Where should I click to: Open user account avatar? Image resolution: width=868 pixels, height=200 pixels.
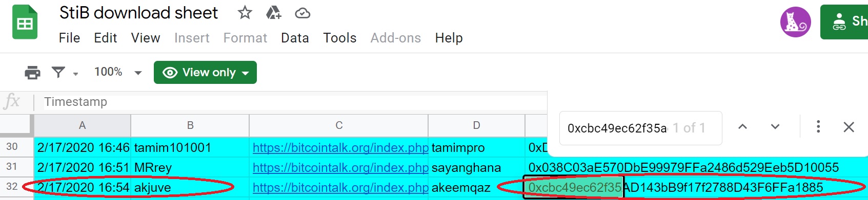[795, 22]
